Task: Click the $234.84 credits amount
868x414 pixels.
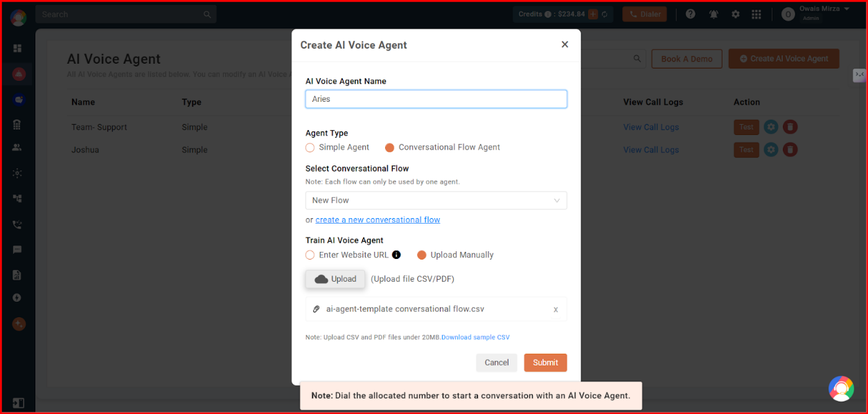Action: pyautogui.click(x=570, y=14)
